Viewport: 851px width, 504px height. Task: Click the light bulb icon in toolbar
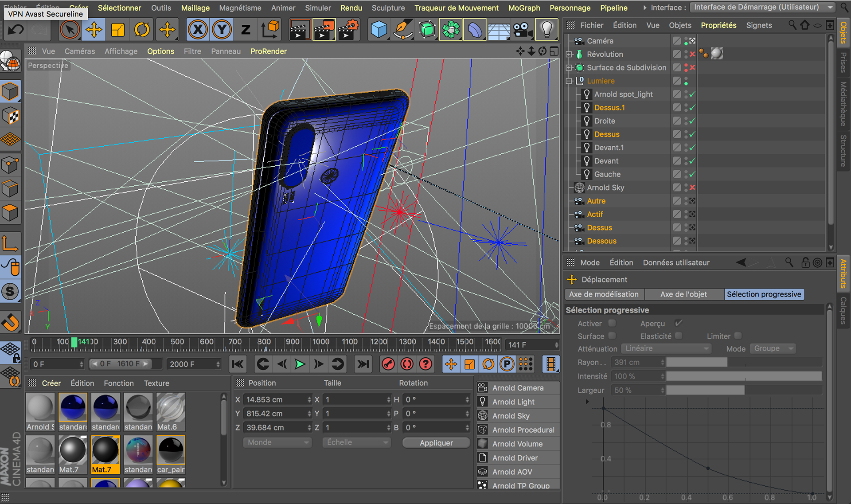547,30
